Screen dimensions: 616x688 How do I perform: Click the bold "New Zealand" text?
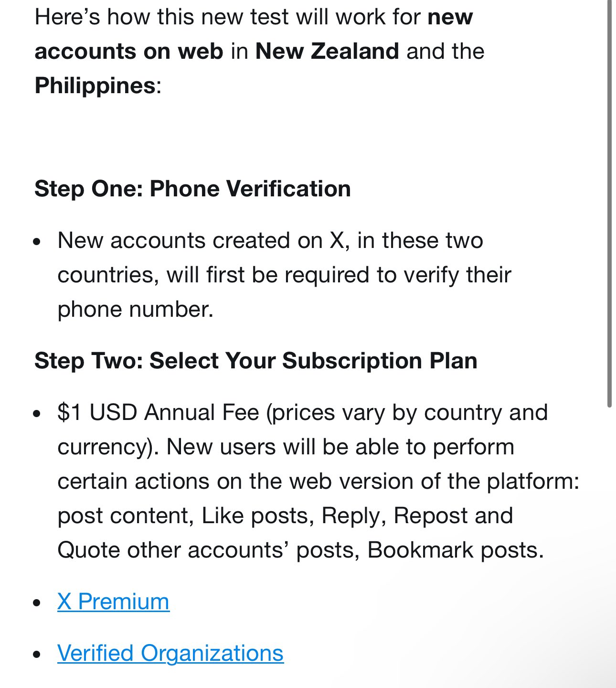tap(327, 51)
